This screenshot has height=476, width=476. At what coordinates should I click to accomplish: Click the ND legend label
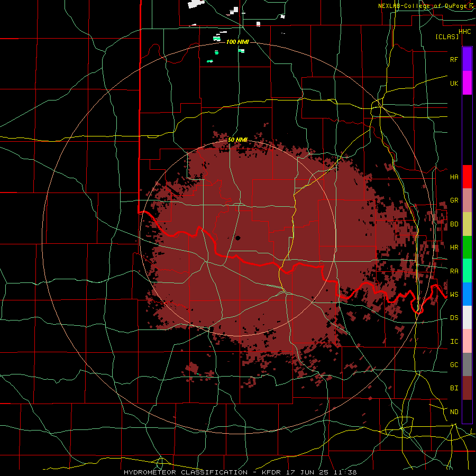point(454,412)
